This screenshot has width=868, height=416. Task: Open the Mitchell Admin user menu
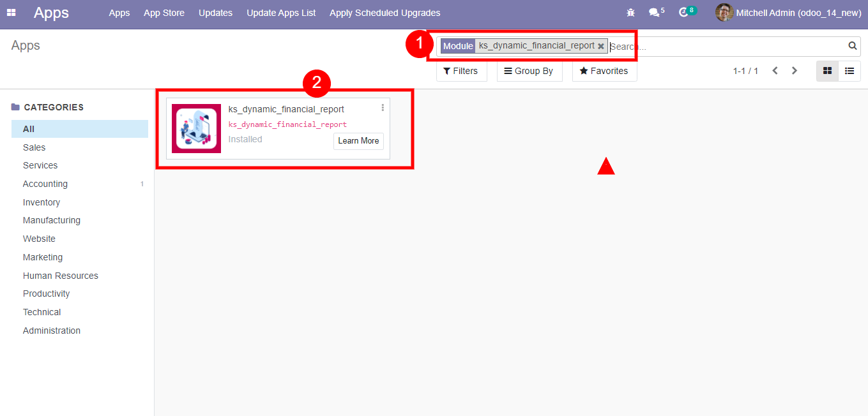788,13
